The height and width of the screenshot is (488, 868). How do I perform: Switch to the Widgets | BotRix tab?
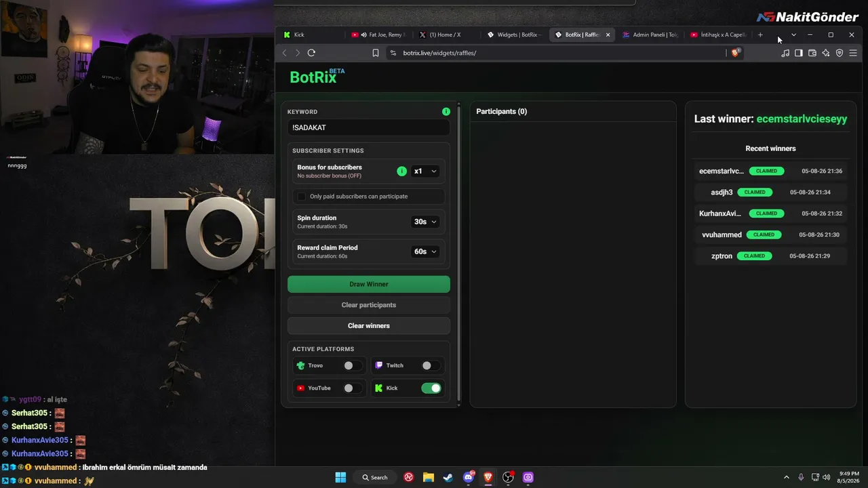(x=515, y=35)
